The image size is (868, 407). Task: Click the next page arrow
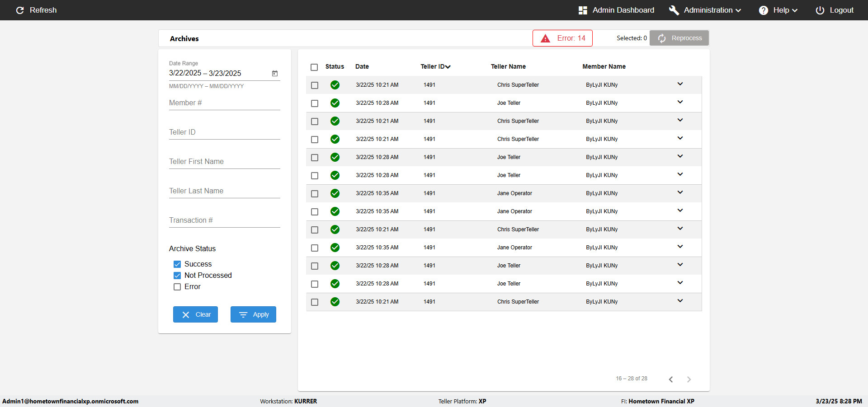click(x=689, y=379)
